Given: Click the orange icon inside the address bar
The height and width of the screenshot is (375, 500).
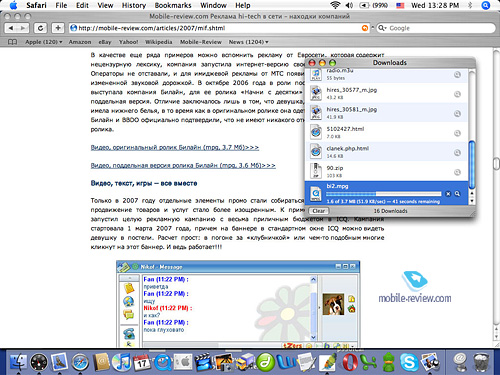Looking at the screenshot, I should 365,28.
